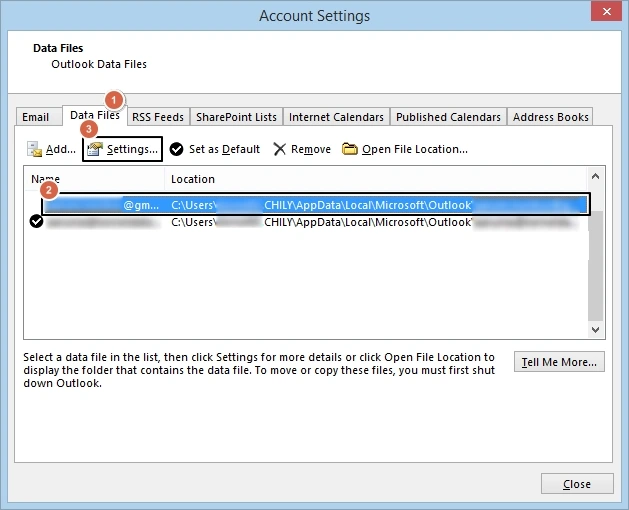This screenshot has height=510, width=629.
Task: Select the Data Files tab
Action: 95,115
